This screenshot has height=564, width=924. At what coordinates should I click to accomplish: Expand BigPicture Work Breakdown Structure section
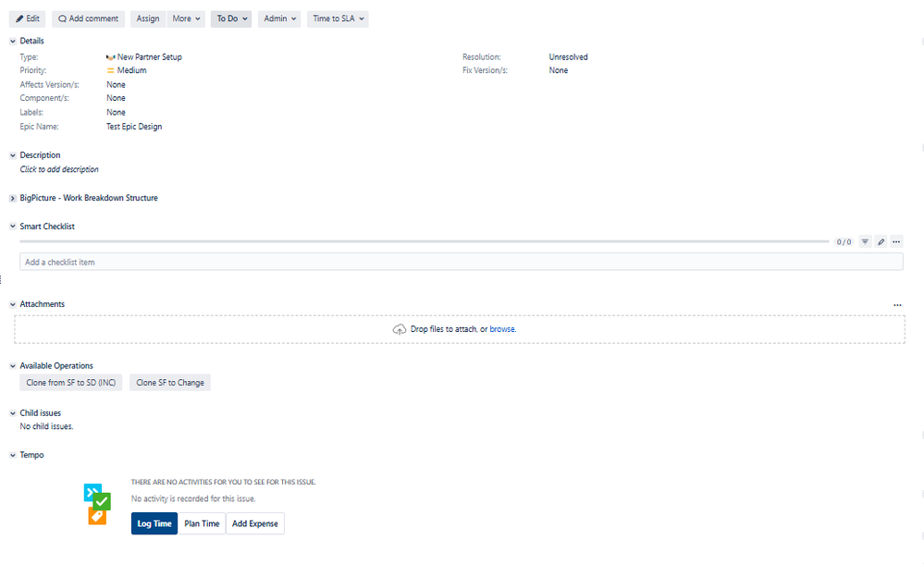pyautogui.click(x=13, y=199)
